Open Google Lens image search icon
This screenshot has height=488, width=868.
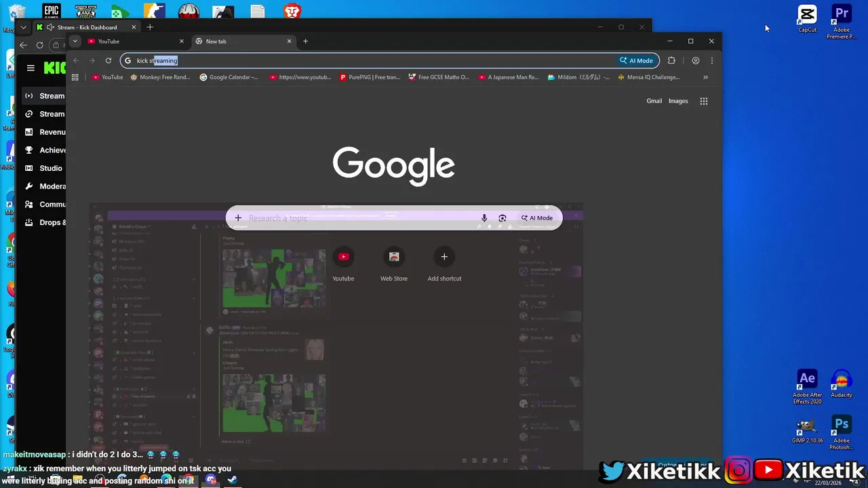[x=502, y=218]
